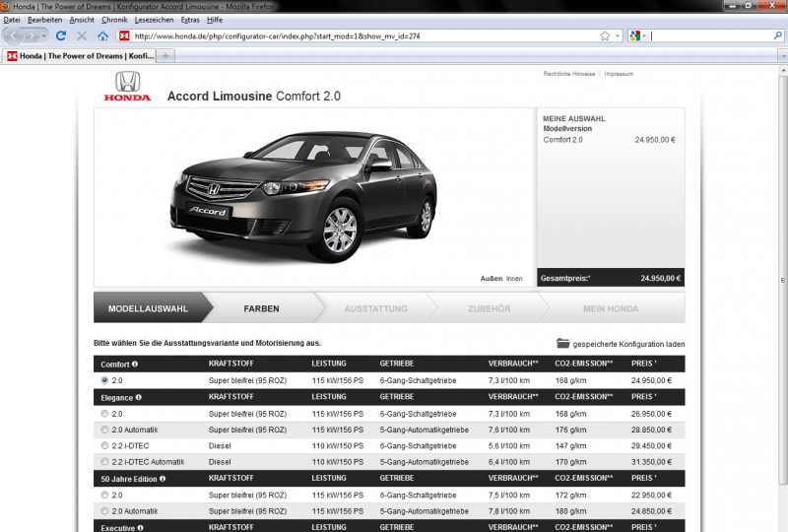Open new tab with plus button
788x532 pixels.
[165, 56]
